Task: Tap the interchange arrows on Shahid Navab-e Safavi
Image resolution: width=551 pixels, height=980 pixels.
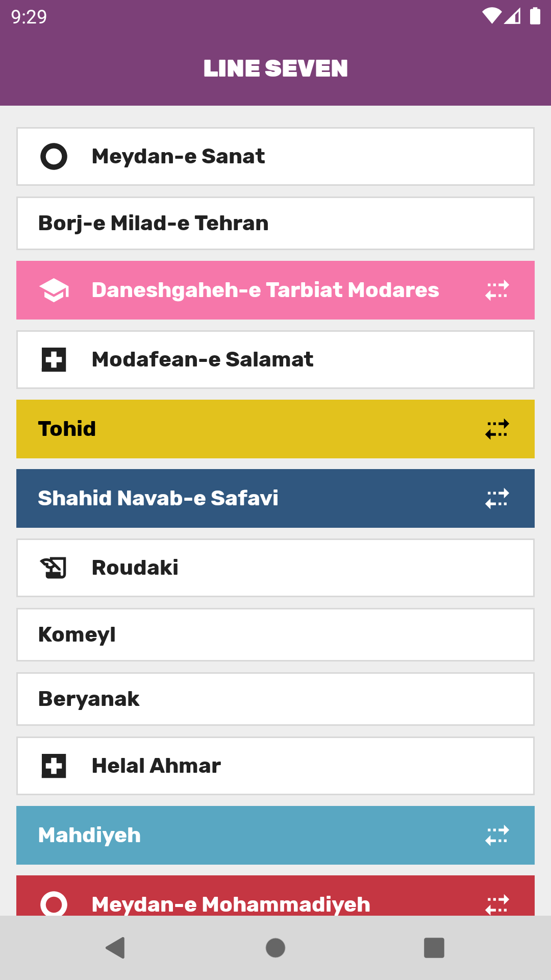Action: coord(497,499)
